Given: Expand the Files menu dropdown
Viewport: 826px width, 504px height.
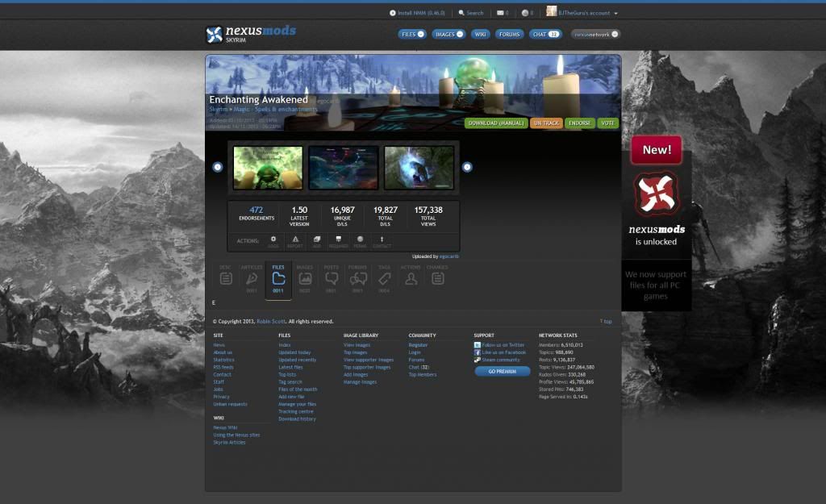Looking at the screenshot, I should (421, 34).
